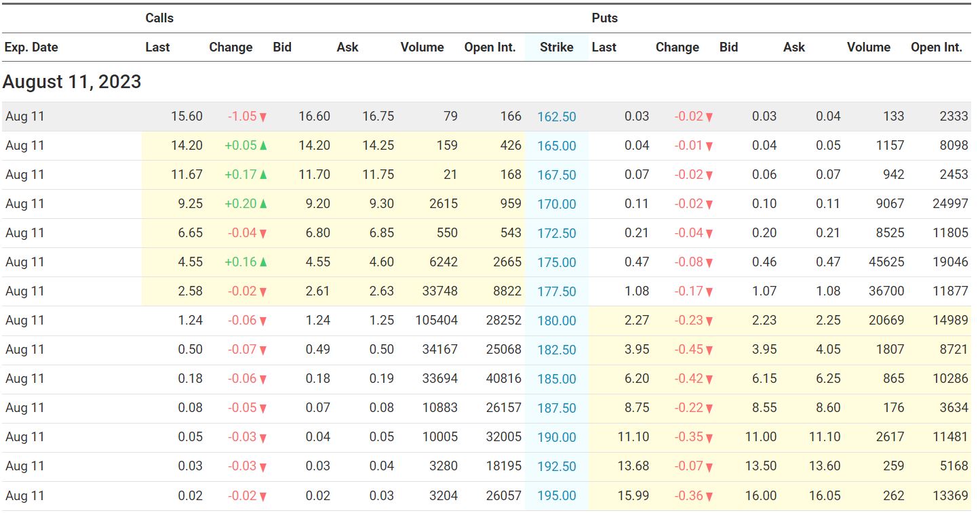The image size is (980, 513).
Task: Click Aug 11 in the 162.50 row
Action: coord(25,117)
